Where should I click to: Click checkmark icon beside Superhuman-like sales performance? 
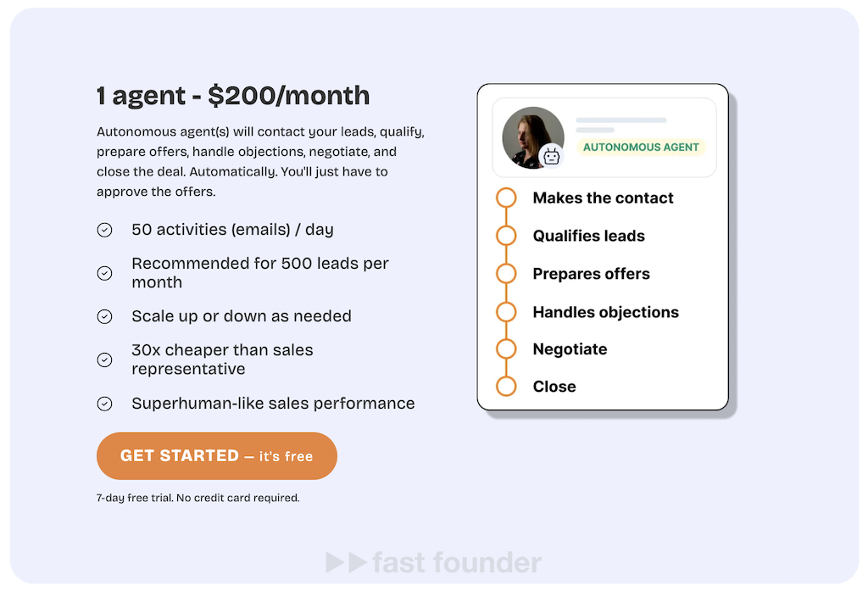(x=104, y=404)
